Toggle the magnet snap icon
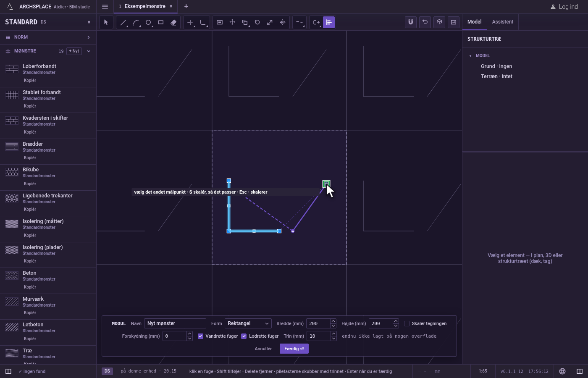 pos(411,22)
